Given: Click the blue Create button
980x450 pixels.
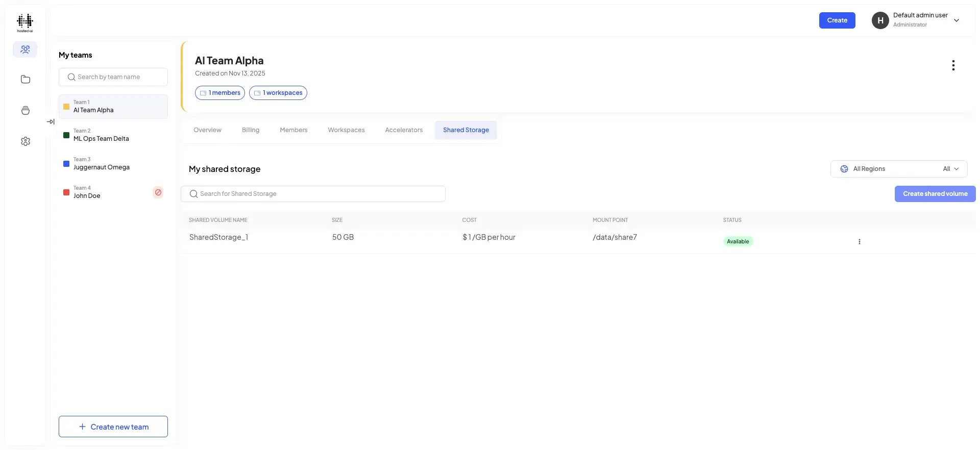Looking at the screenshot, I should click(x=837, y=20).
